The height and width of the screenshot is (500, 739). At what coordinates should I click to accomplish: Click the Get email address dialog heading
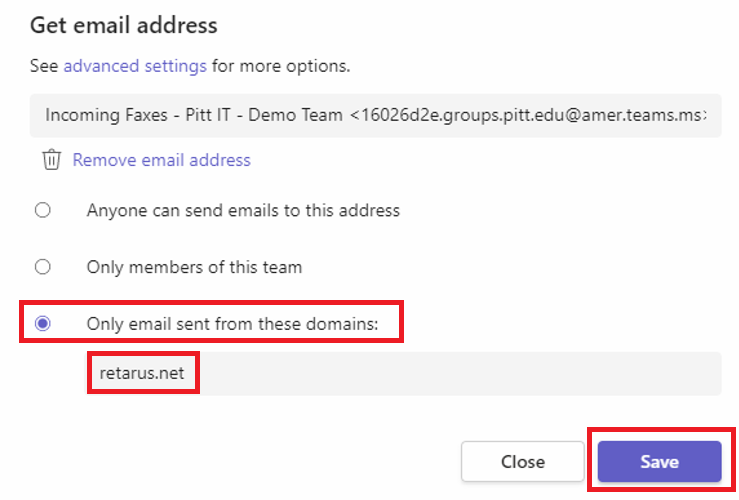tap(124, 25)
